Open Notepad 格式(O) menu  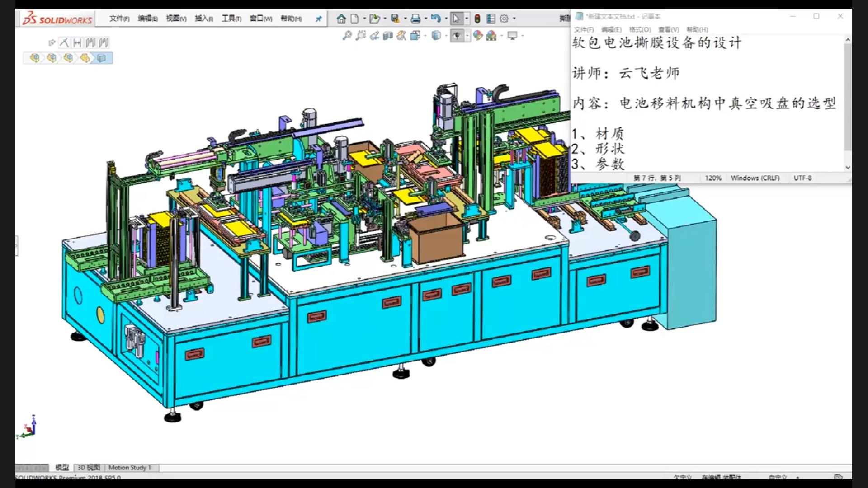point(640,29)
